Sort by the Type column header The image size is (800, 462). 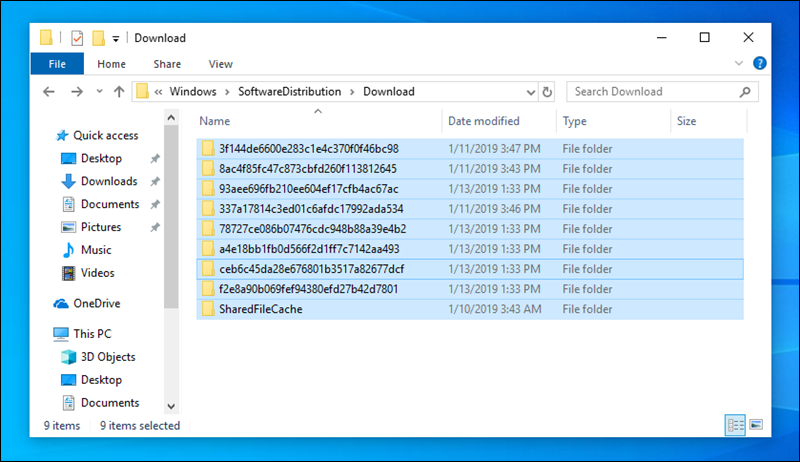coord(574,121)
